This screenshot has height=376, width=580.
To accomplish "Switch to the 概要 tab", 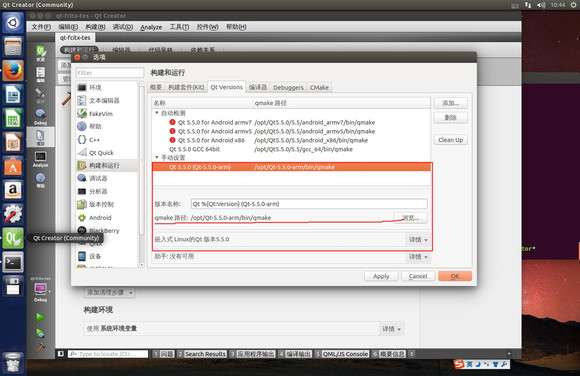I will coord(156,87).
